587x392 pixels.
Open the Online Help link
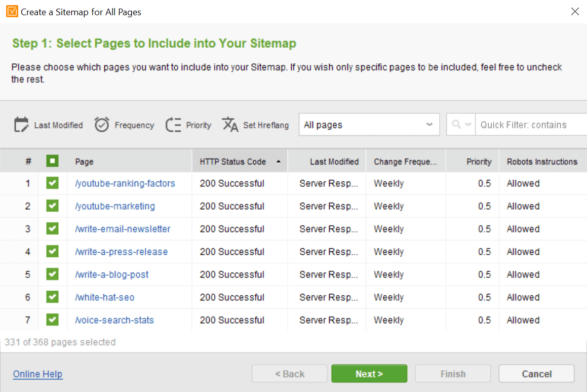click(x=38, y=374)
